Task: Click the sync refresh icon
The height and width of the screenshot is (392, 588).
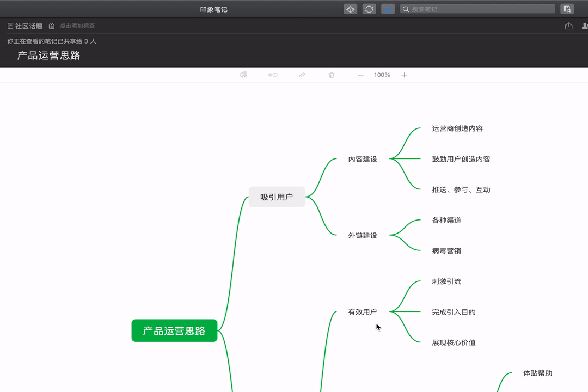Action: coord(369,9)
